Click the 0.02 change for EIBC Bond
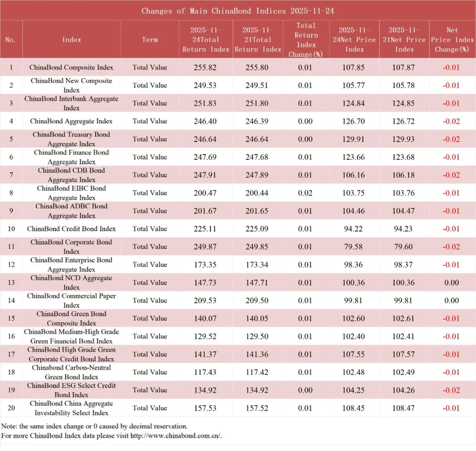 click(x=305, y=193)
